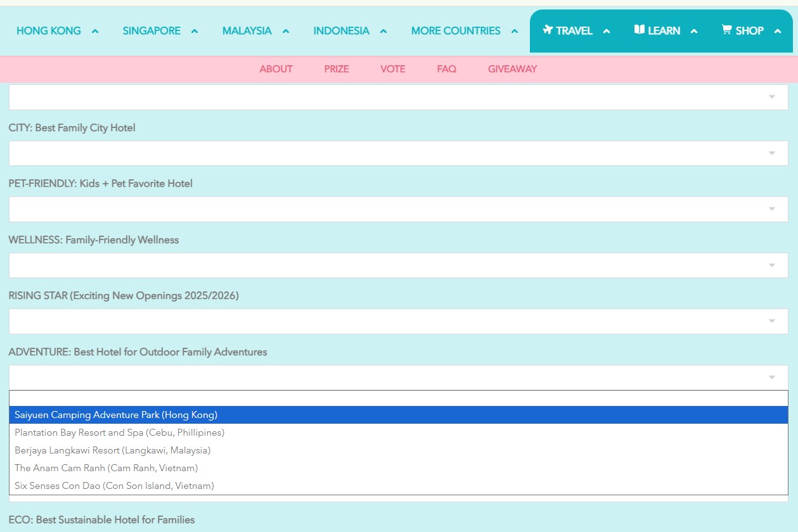798x532 pixels.
Task: Click the shopping cart icon beside SHOP
Action: pyautogui.click(x=727, y=30)
